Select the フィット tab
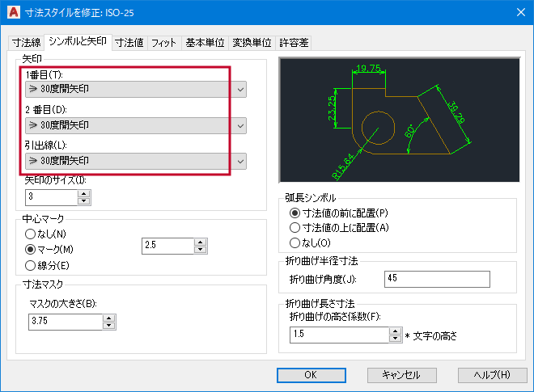Screen dimensions: 534x392 tap(164, 43)
